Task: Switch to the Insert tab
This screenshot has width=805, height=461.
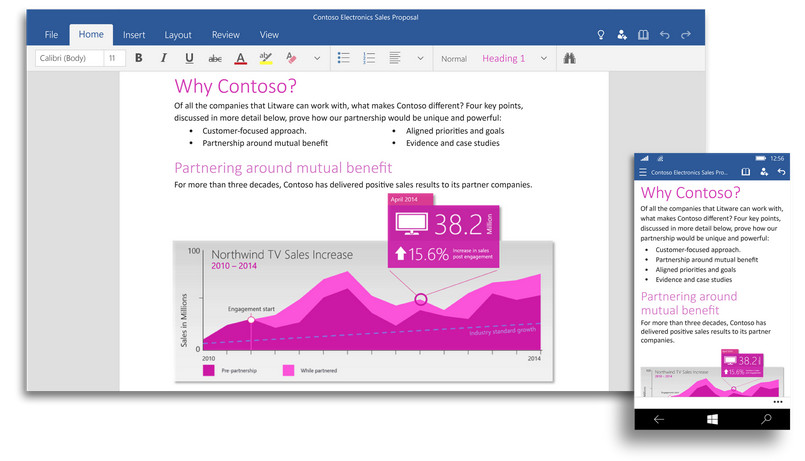Action: (134, 35)
